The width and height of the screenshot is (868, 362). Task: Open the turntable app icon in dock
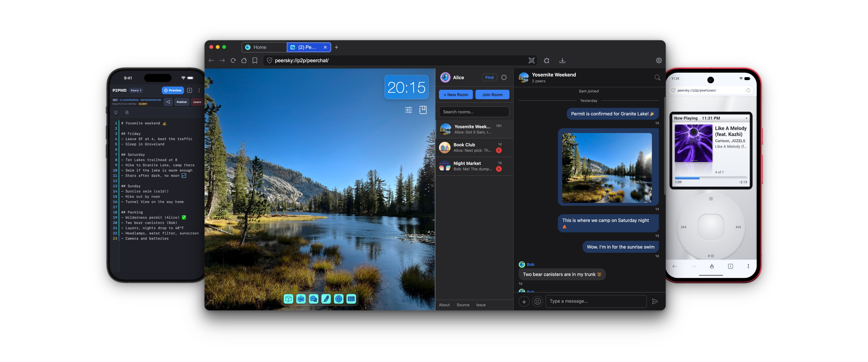coord(351,299)
